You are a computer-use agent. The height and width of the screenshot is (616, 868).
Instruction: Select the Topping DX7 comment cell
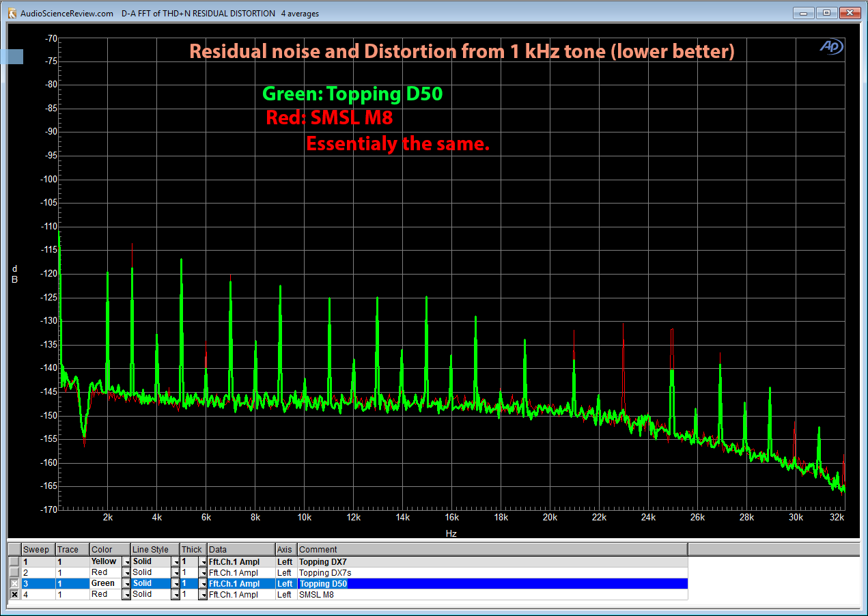pyautogui.click(x=492, y=561)
